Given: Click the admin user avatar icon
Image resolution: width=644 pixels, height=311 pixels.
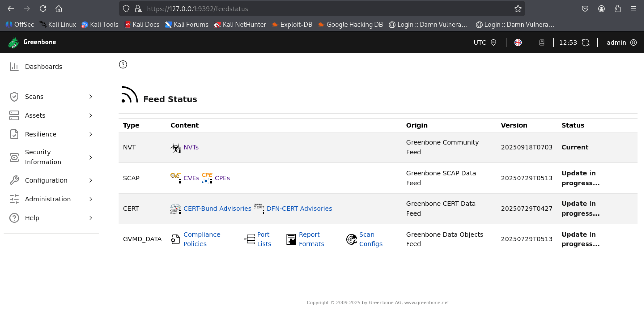Looking at the screenshot, I should click(x=633, y=43).
